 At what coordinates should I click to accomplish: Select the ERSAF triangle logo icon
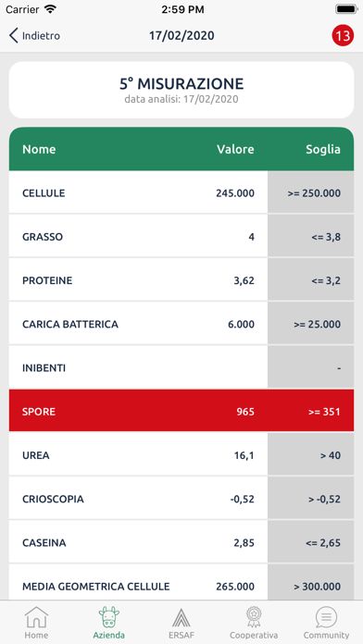181,617
